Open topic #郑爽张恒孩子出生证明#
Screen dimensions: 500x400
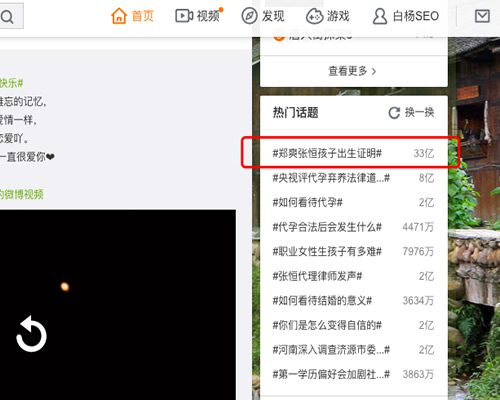pyautogui.click(x=327, y=153)
